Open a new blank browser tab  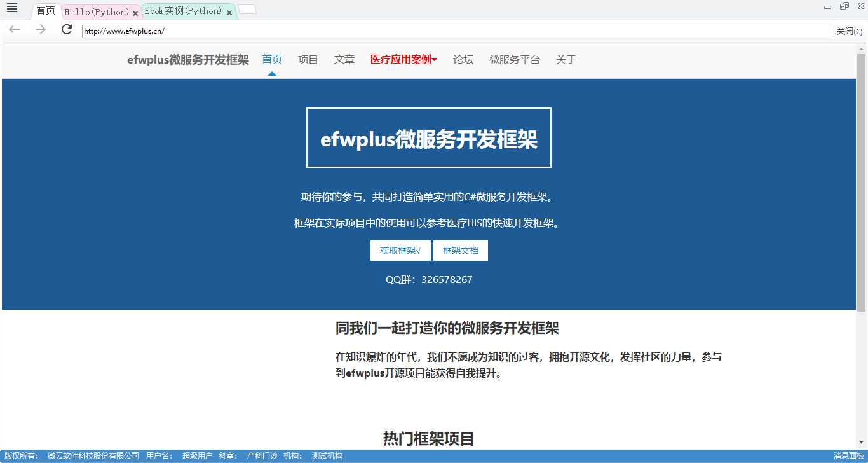[x=247, y=9]
